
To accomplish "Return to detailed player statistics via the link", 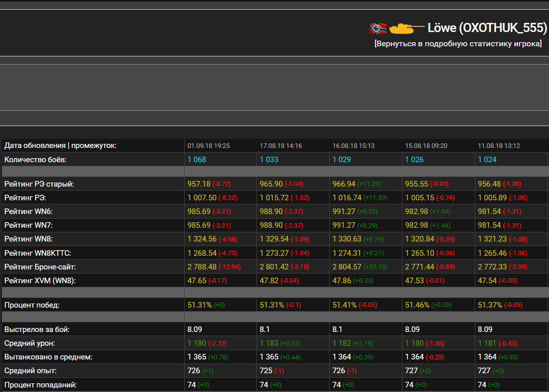I will click(x=458, y=44).
